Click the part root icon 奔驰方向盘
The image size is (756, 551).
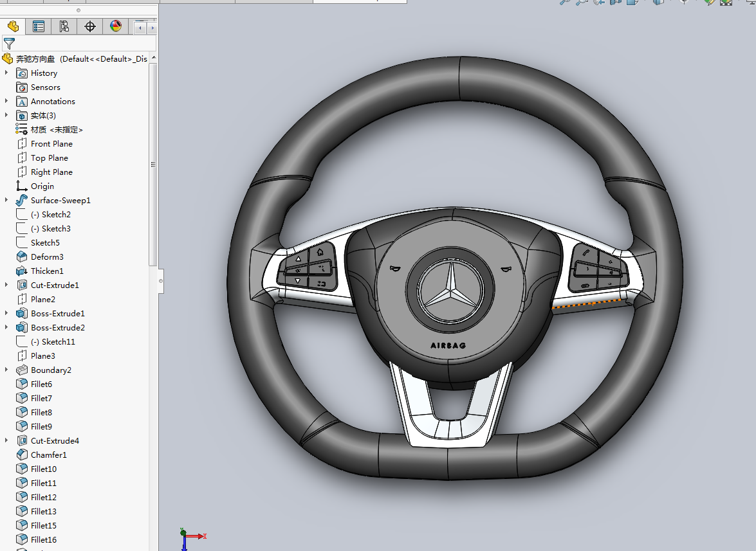point(7,59)
